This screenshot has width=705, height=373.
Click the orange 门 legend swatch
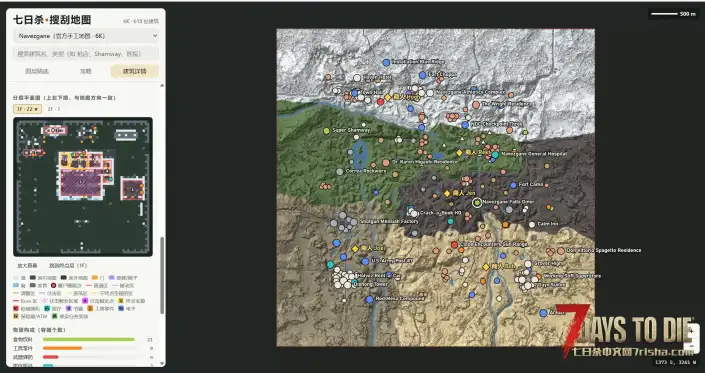(x=95, y=278)
